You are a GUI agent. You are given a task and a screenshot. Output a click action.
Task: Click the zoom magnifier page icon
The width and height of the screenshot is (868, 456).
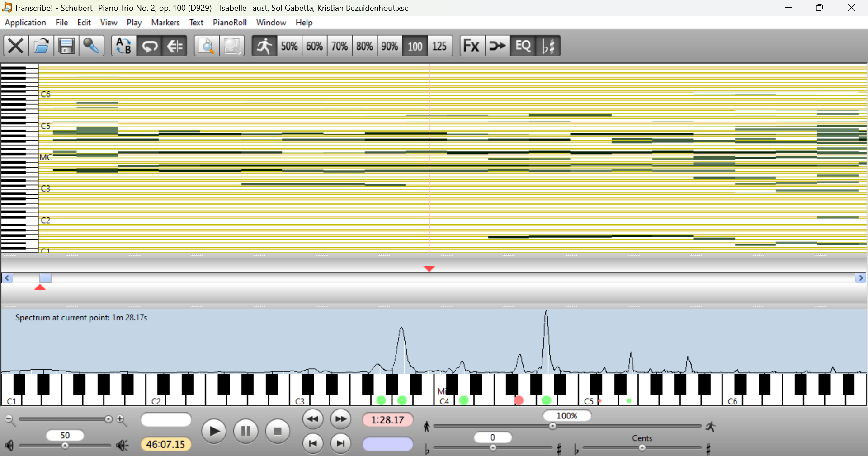click(x=207, y=46)
